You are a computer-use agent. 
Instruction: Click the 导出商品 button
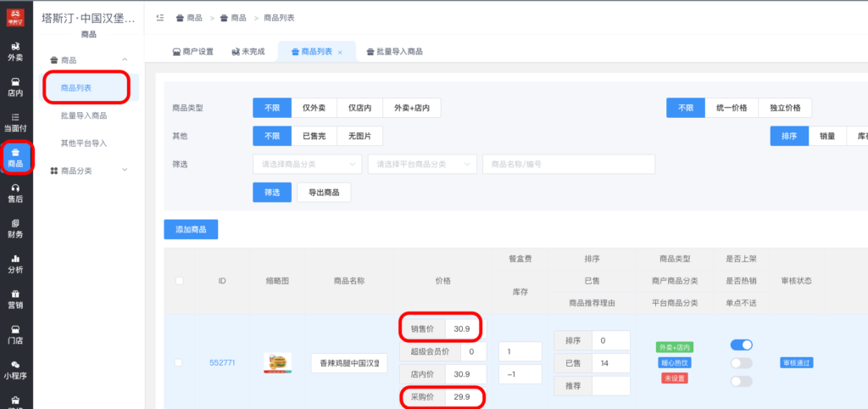[x=324, y=193]
